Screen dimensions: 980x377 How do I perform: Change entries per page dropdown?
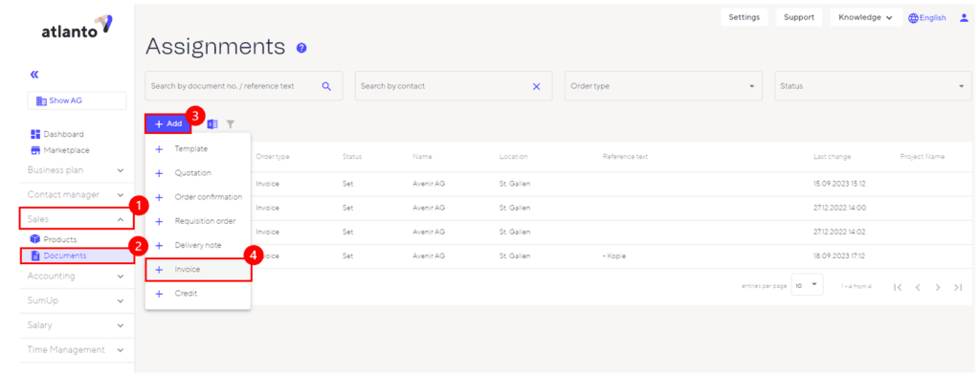[807, 285]
